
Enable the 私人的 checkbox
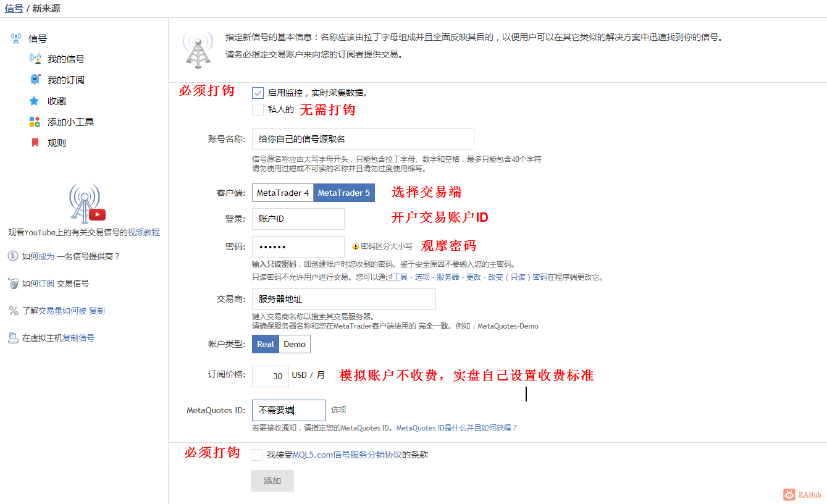[x=258, y=109]
